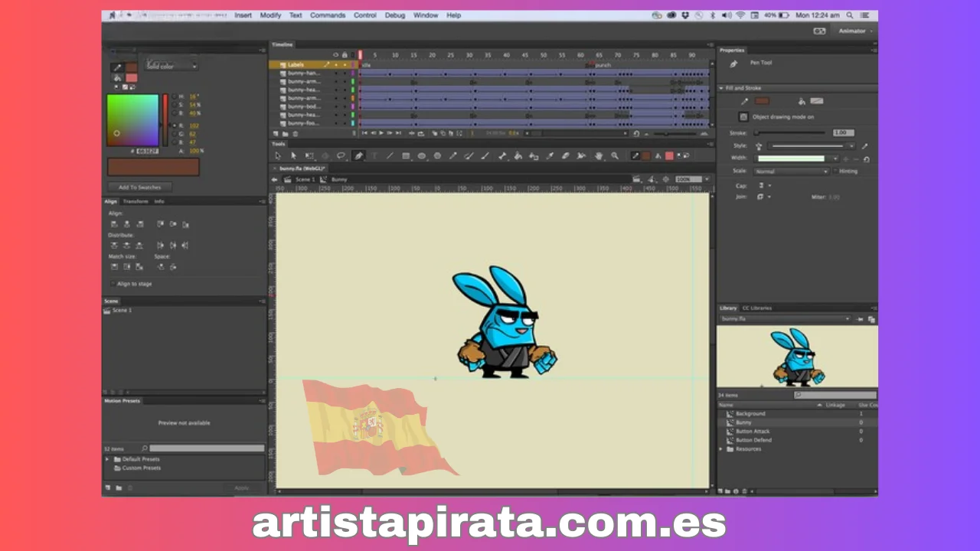980x551 pixels.
Task: Expand Default Presets folder
Action: 107,459
